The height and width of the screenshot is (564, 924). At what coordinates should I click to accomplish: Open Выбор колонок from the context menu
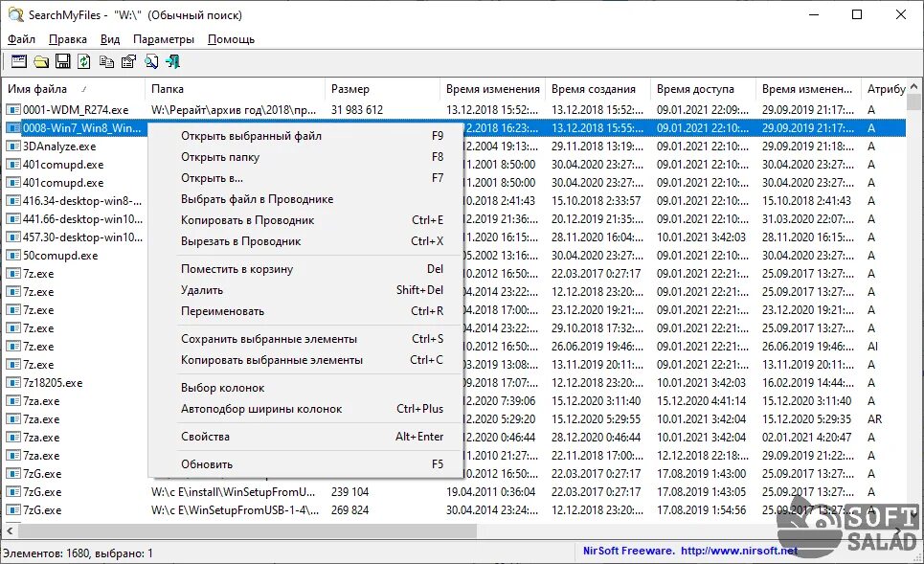tap(304, 388)
